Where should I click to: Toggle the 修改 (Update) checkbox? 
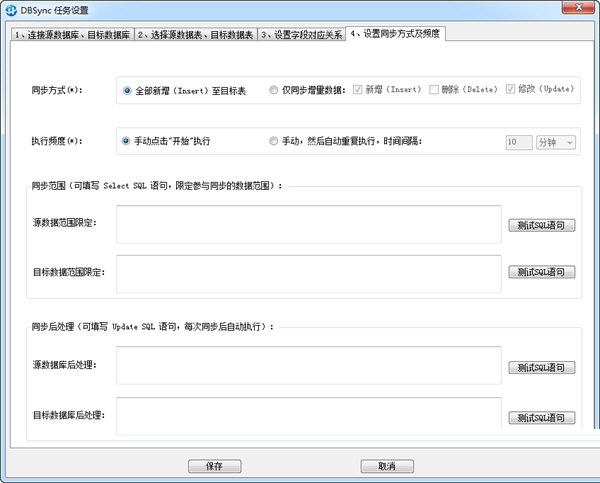tap(513, 90)
